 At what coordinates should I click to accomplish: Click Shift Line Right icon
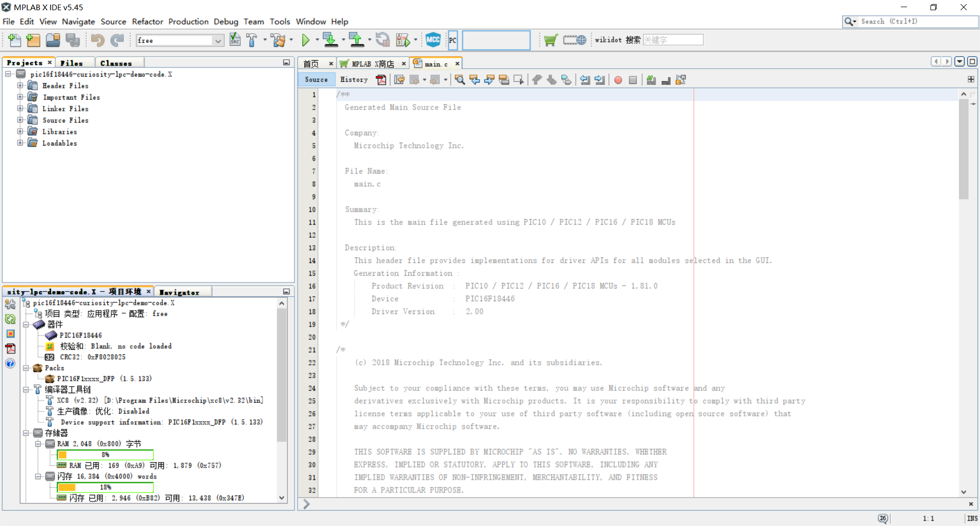tap(600, 80)
